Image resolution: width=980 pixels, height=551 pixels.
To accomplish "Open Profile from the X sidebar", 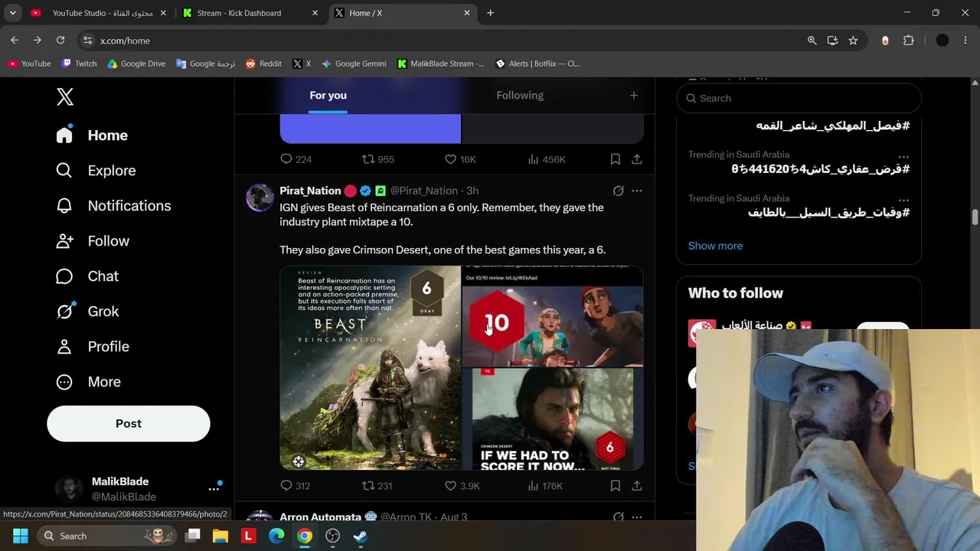I will pyautogui.click(x=93, y=347).
